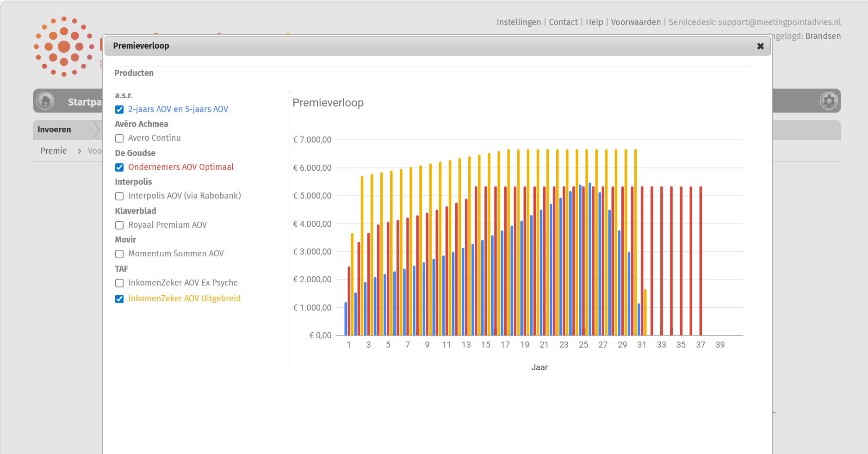Uncheck Ondernemers AOV Optimaal checkbox

coord(119,168)
